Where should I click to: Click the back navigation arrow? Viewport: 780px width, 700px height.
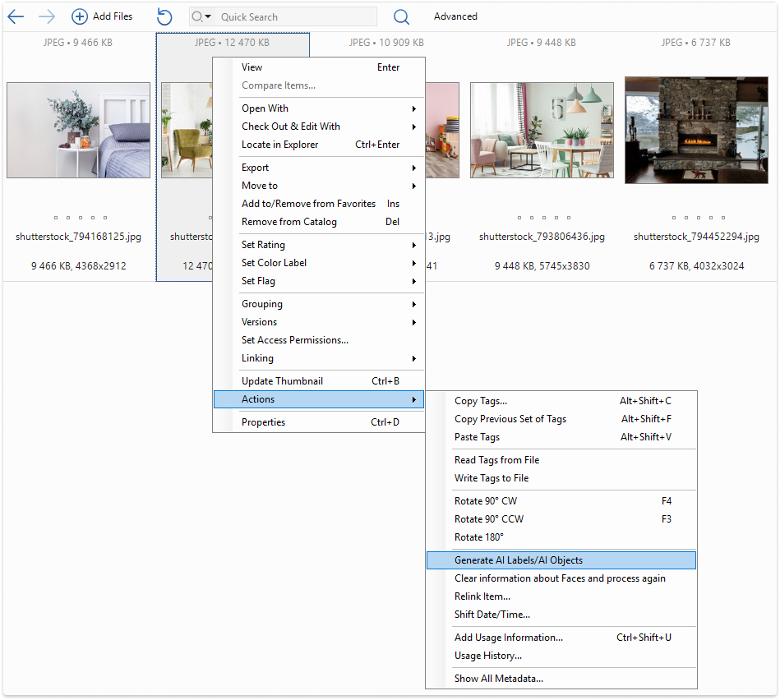[x=16, y=16]
